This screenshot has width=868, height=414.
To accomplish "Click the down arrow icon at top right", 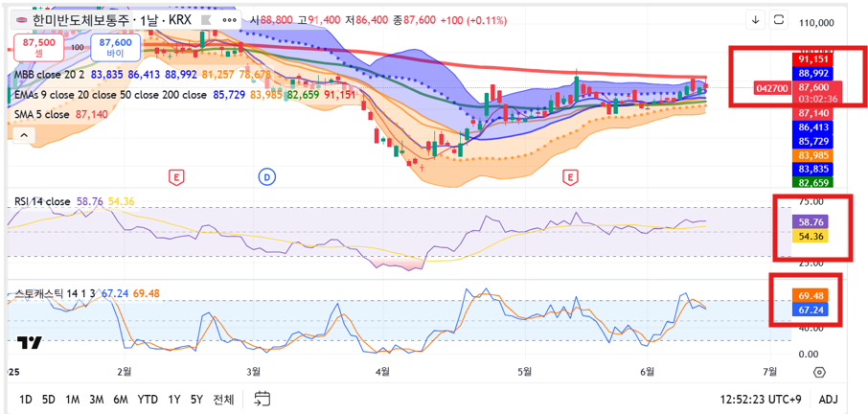I will (x=756, y=20).
